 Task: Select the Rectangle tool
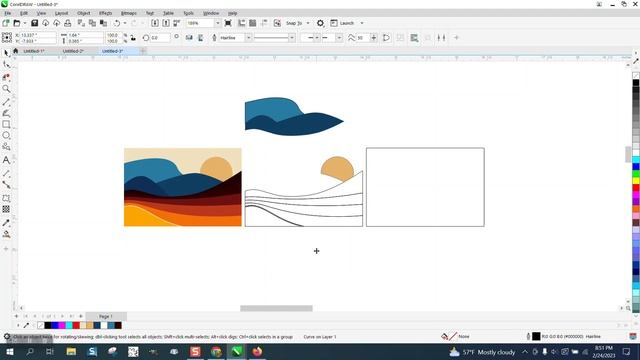(6, 124)
